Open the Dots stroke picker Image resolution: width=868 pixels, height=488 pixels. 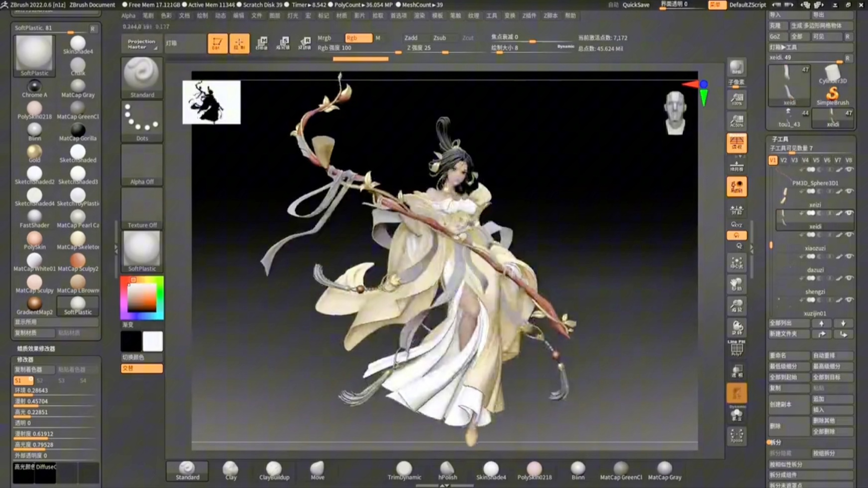coord(142,121)
